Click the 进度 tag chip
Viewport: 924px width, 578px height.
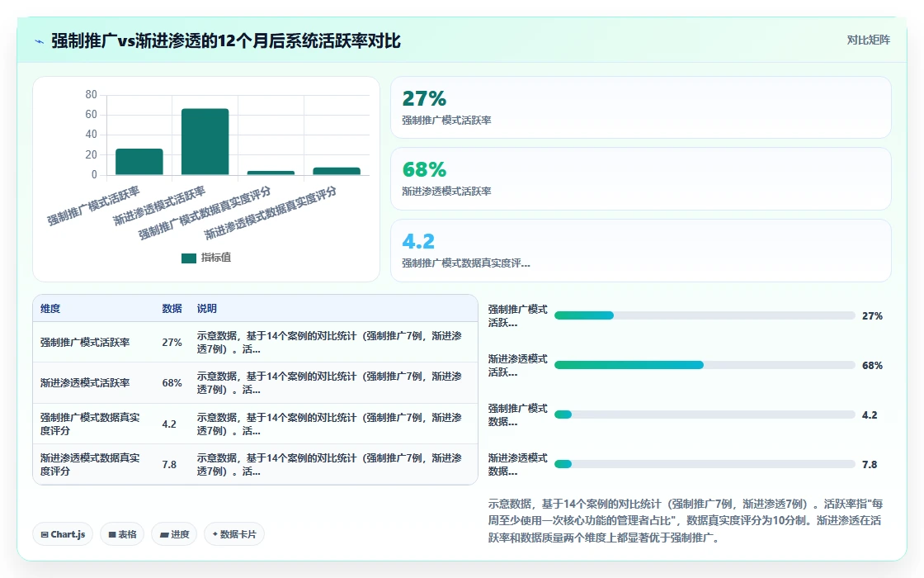pos(174,534)
